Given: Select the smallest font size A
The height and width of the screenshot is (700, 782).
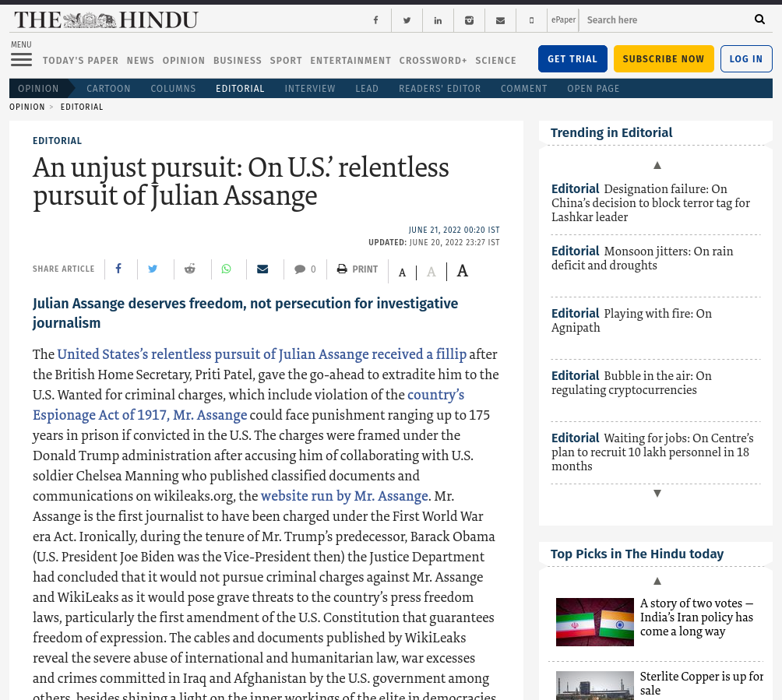Looking at the screenshot, I should (403, 273).
